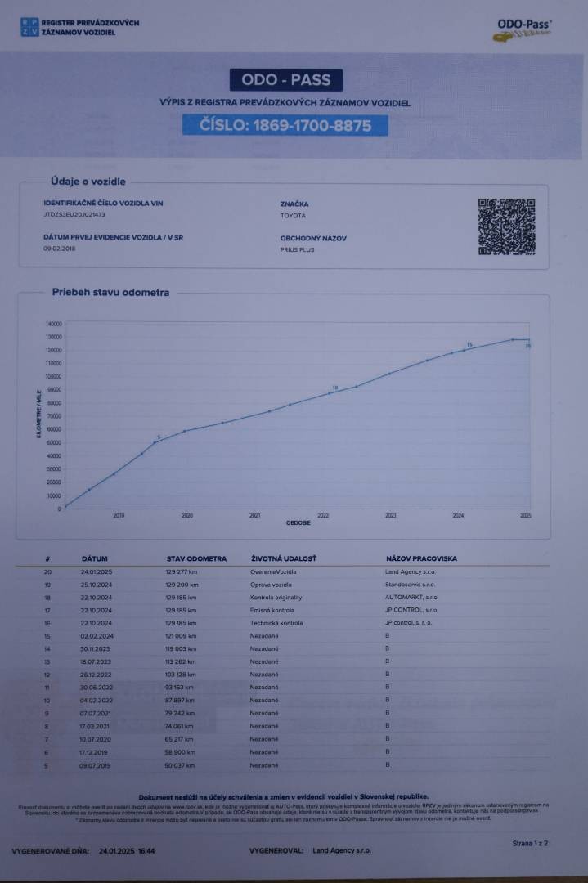Select odometer reading 119 003 km
This screenshot has height=883, width=588.
click(181, 649)
